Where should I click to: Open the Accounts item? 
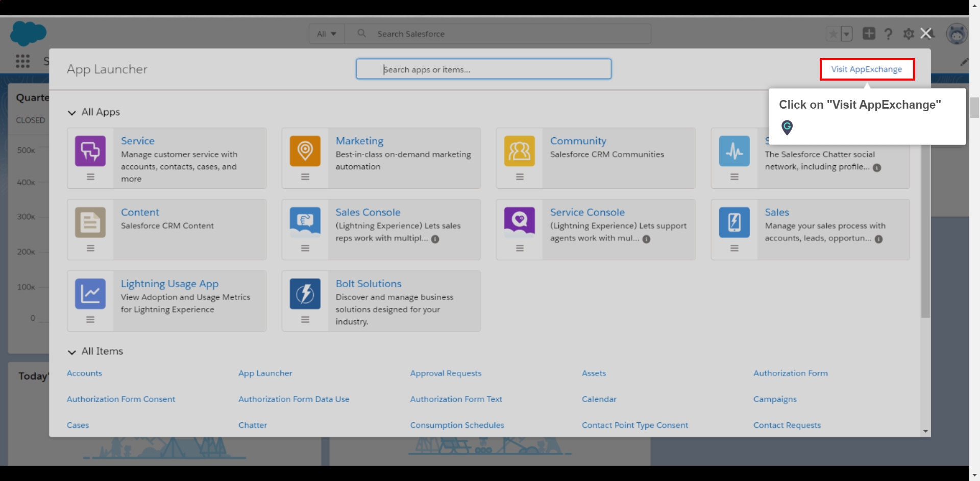[x=84, y=373]
